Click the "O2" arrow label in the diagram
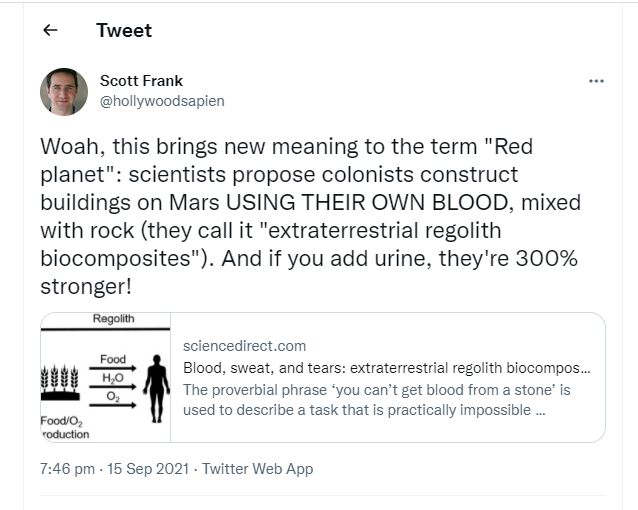 click(x=112, y=397)
